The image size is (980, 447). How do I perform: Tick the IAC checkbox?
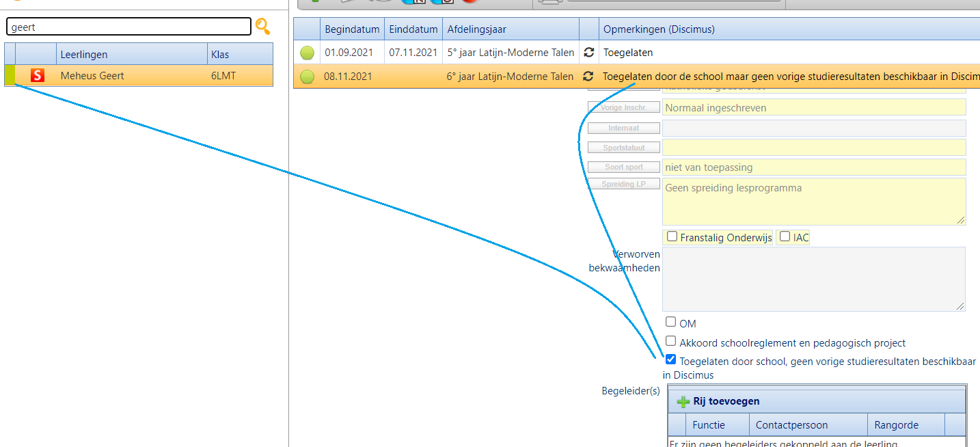(785, 237)
